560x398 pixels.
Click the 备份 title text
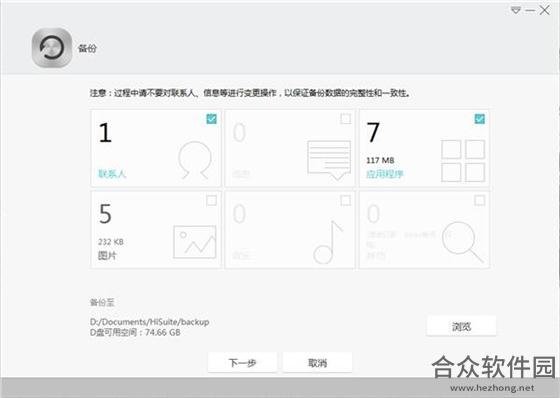pos(87,48)
